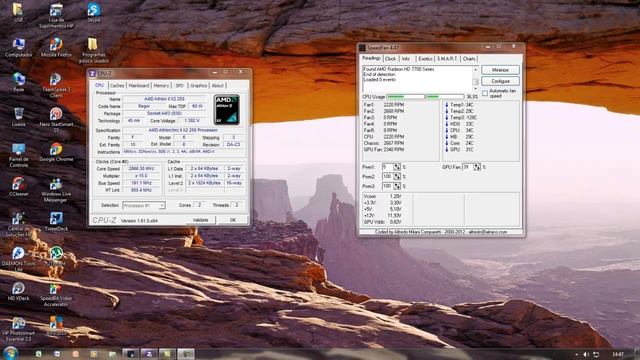Open DAEMON Tools Lite shortcut
Viewport: 640px width, 360px height.
[18, 259]
